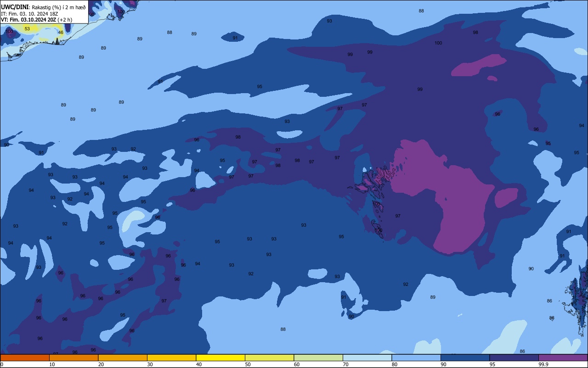The image size is (588, 368).
Task: Select the 20–30 amber legend swatch
Action: [123, 357]
